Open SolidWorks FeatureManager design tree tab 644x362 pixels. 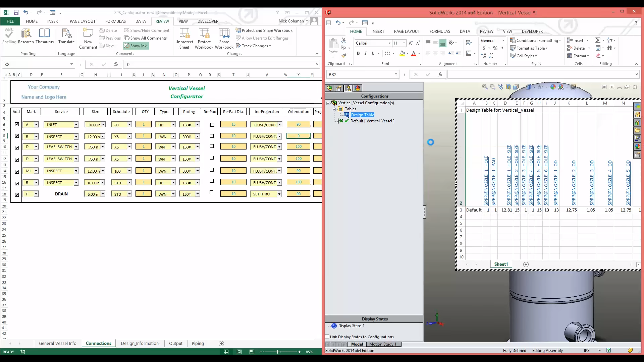click(x=329, y=88)
